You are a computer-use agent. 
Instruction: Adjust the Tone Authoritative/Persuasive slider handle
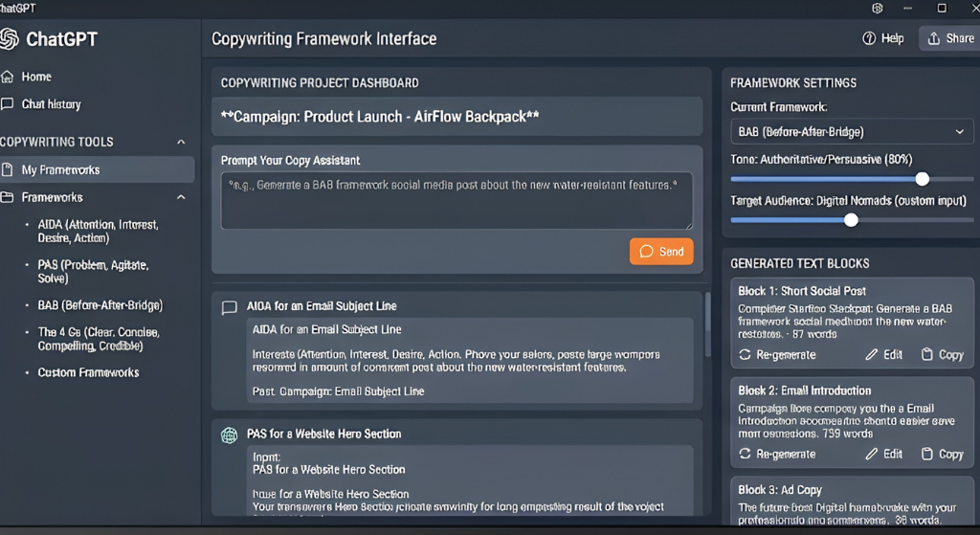point(922,179)
